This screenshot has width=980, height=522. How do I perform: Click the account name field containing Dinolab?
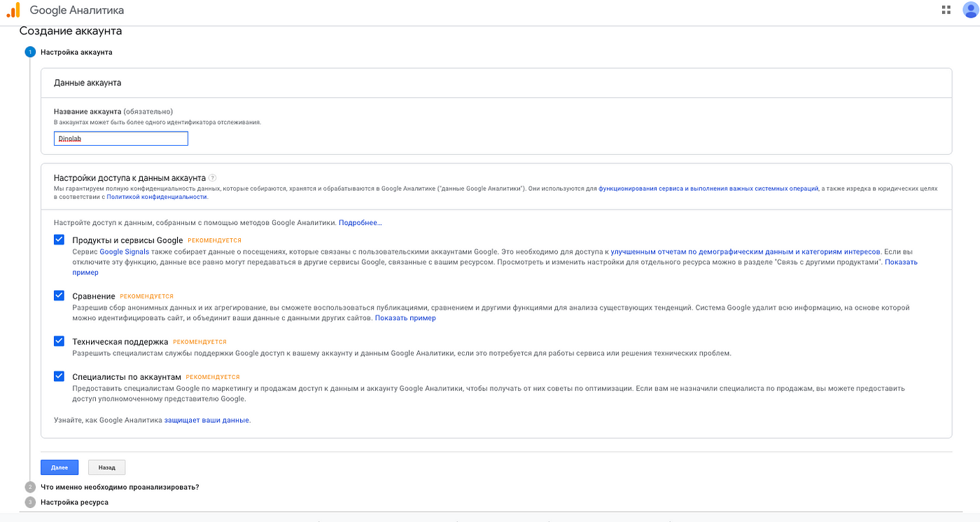121,139
